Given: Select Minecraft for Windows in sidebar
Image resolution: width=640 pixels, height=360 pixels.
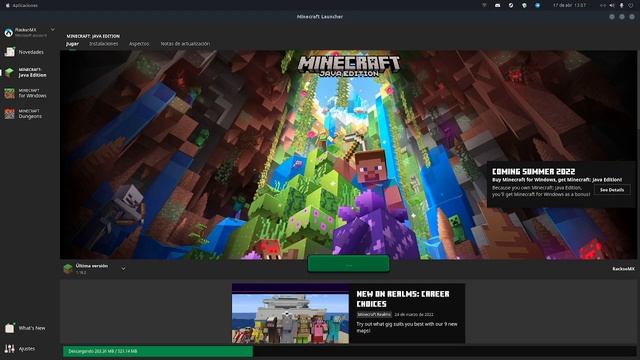Looking at the screenshot, I should pyautogui.click(x=25, y=93).
